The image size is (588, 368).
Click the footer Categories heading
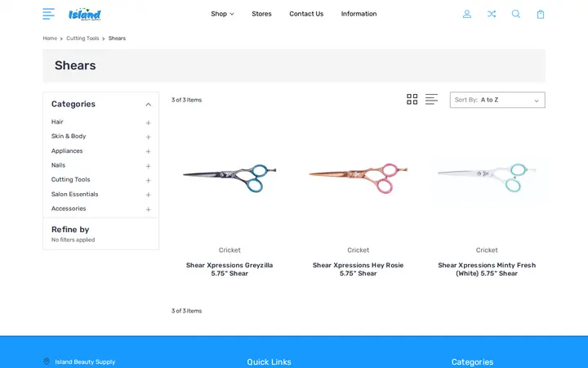[472, 362]
